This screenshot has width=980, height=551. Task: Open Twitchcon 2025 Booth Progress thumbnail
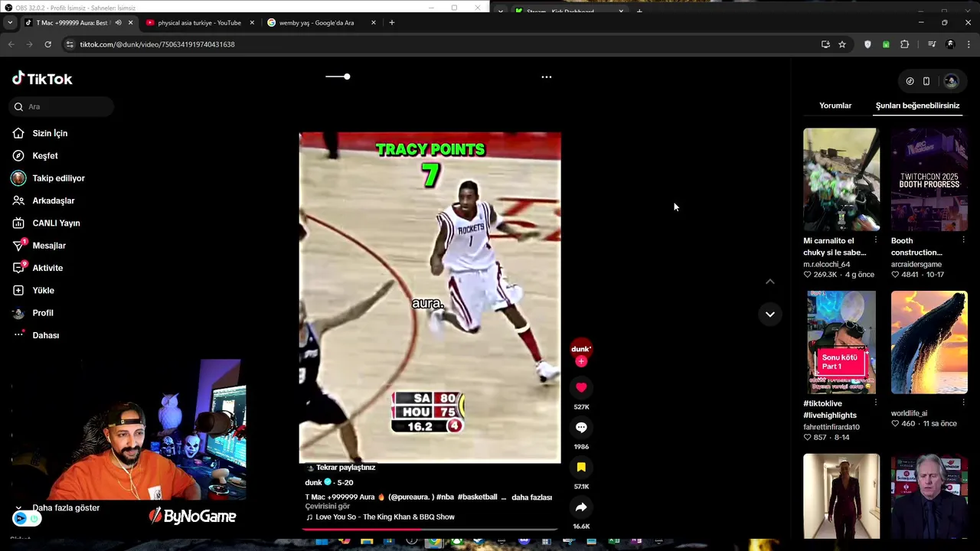pos(929,179)
